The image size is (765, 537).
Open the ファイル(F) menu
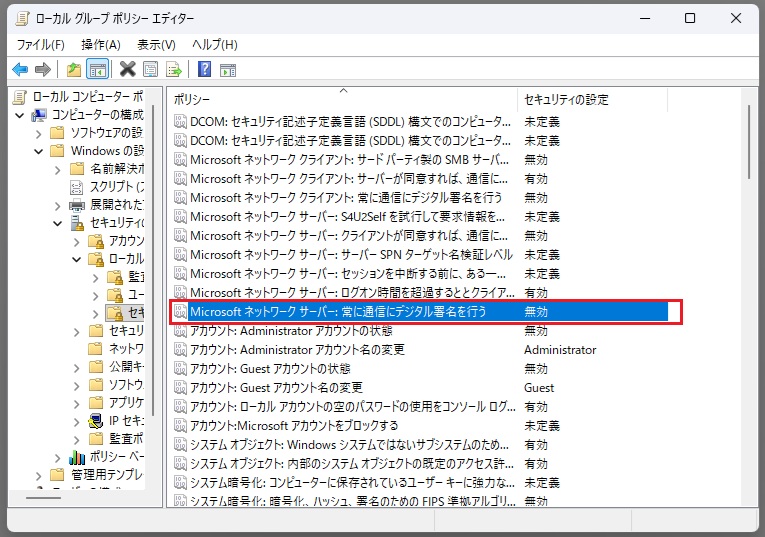(x=40, y=45)
